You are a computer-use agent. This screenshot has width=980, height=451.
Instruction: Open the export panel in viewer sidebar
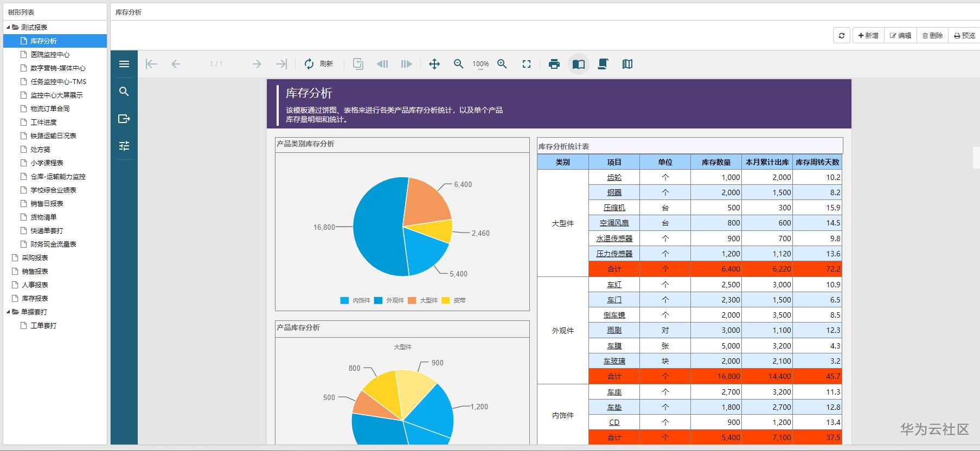pyautogui.click(x=124, y=119)
